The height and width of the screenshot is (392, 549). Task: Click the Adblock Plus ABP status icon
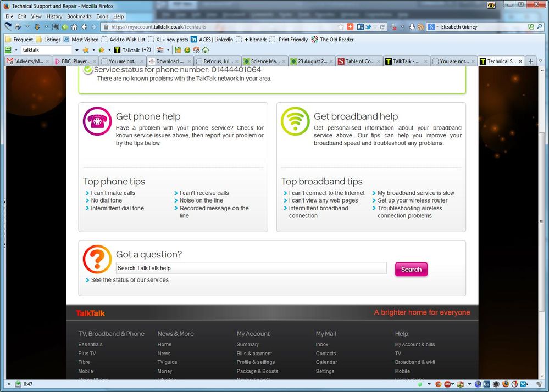point(448,384)
